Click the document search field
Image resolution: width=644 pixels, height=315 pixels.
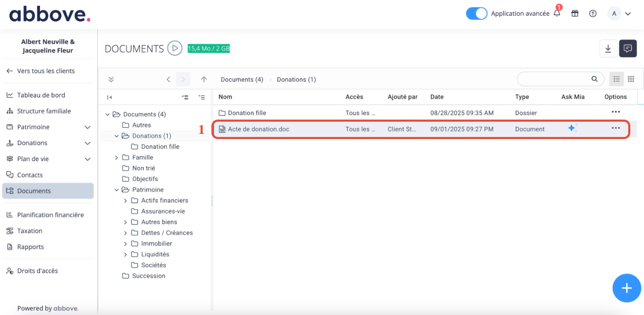(554, 79)
